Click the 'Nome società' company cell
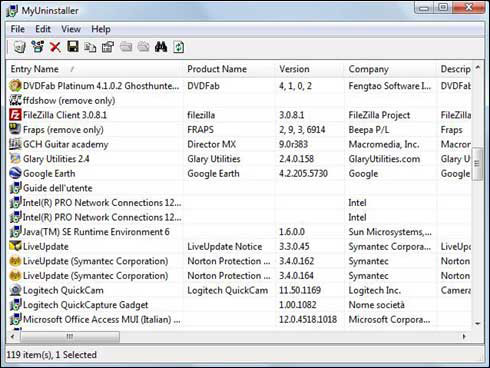Screen dimensions: 490x368 [x=376, y=305]
